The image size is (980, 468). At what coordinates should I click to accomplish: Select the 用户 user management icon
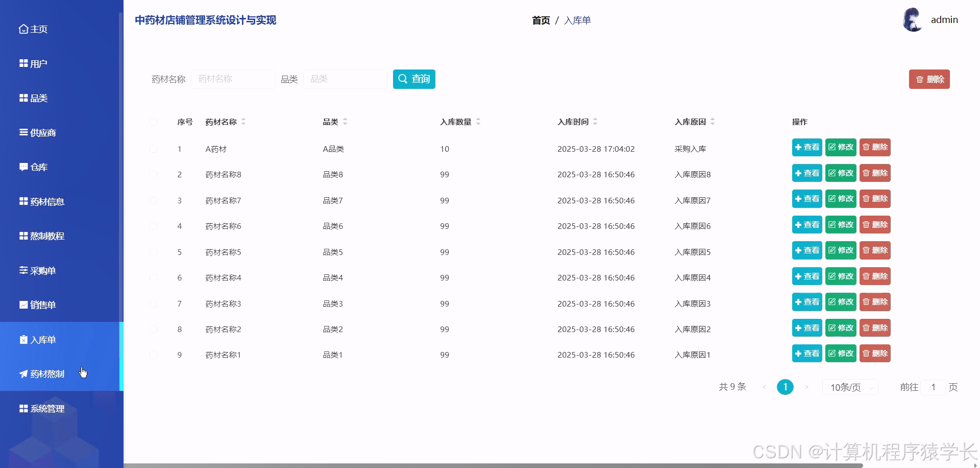pyautogui.click(x=23, y=63)
